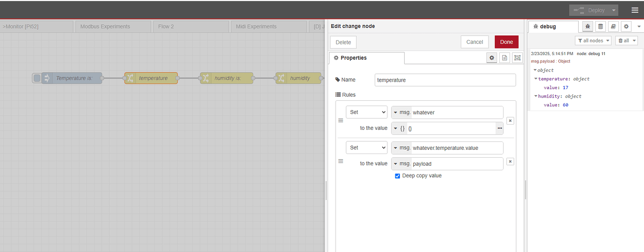Click the 'msg.payload : Object' debug label

pyautogui.click(x=550, y=61)
